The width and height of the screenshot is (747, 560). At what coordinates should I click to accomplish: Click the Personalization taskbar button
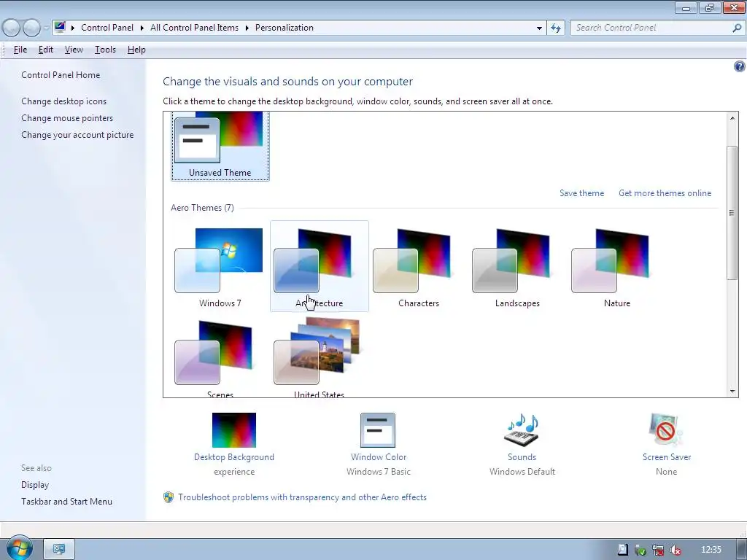pos(59,549)
